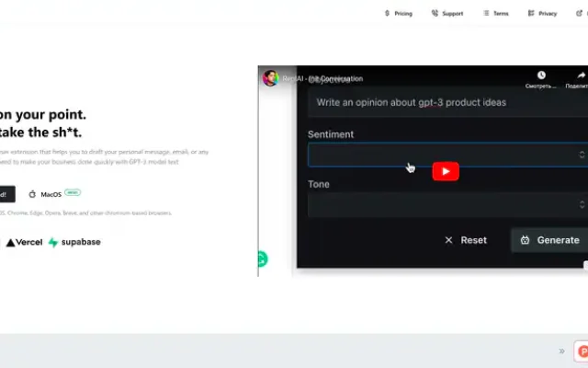The height and width of the screenshot is (368, 588).
Task: Click the YouTube channel avatar
Action: [270, 78]
